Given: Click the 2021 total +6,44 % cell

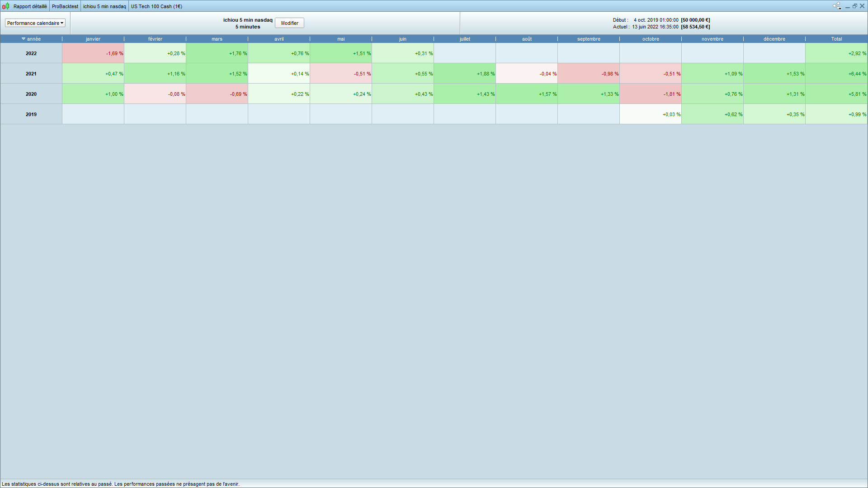Looking at the screenshot, I should [x=836, y=74].
